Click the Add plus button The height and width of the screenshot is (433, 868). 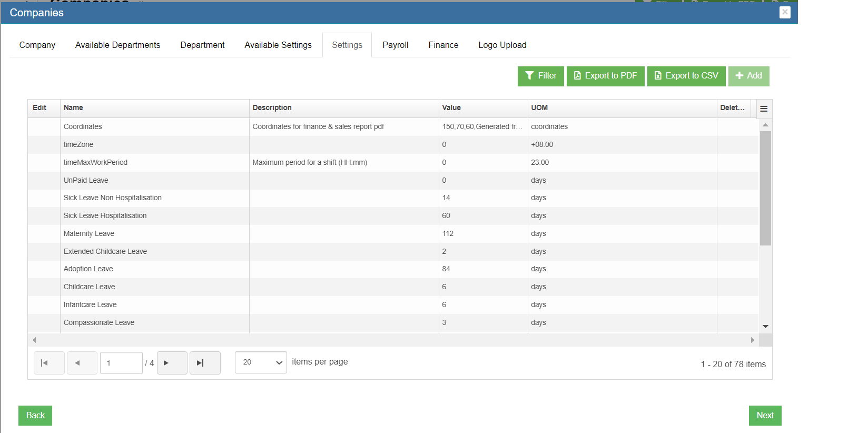click(748, 76)
